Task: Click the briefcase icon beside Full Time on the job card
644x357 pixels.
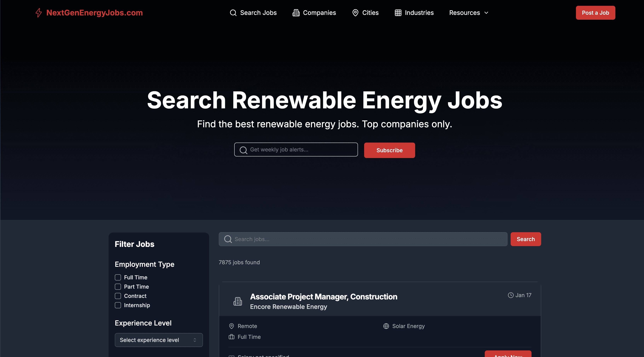Action: pyautogui.click(x=232, y=337)
